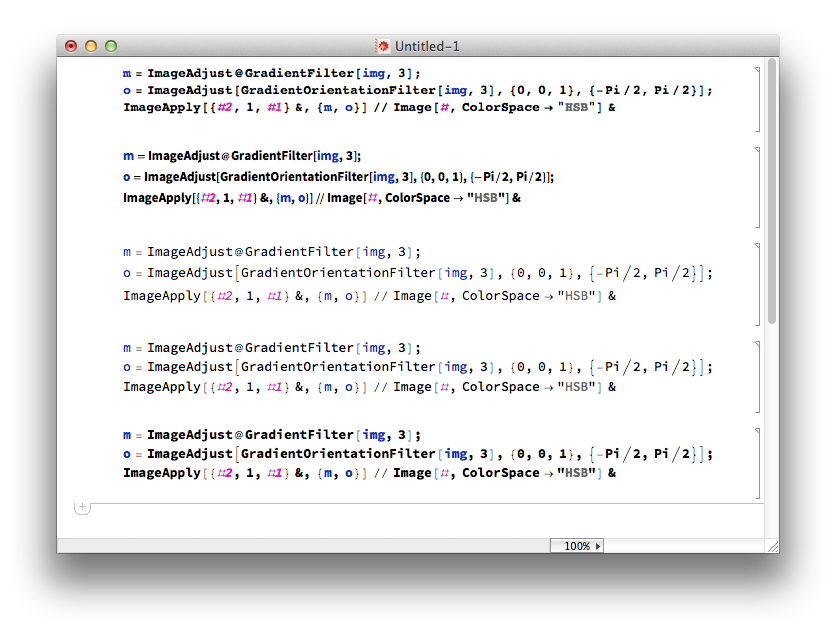Click third cell's 'm = ImageAdjust' line
The height and width of the screenshot is (632, 836).
coord(271,252)
